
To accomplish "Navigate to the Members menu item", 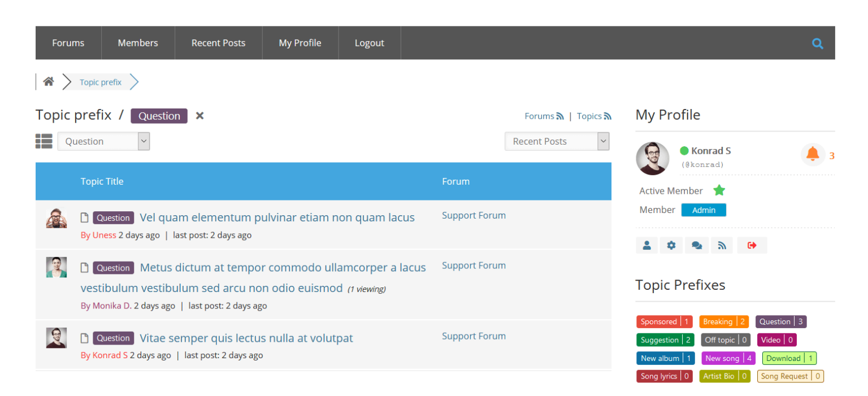I will point(138,42).
